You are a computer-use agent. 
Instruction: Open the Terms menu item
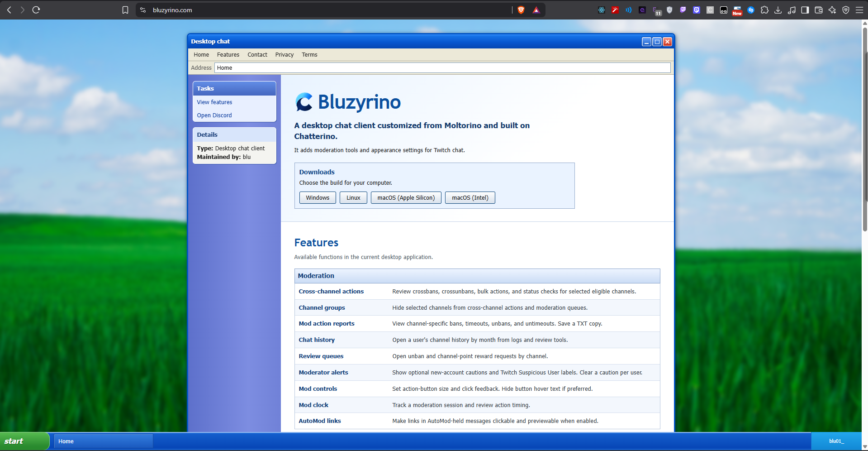click(309, 55)
